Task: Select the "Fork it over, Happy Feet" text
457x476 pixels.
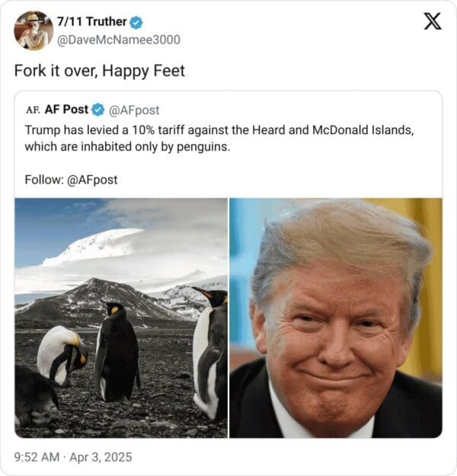Action: 100,71
